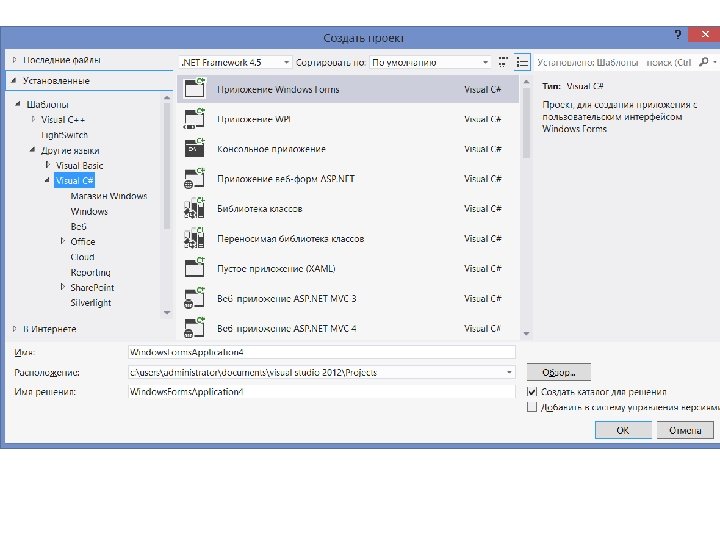Open the project location path dropdown arrow
720x540 pixels.
click(x=509, y=372)
